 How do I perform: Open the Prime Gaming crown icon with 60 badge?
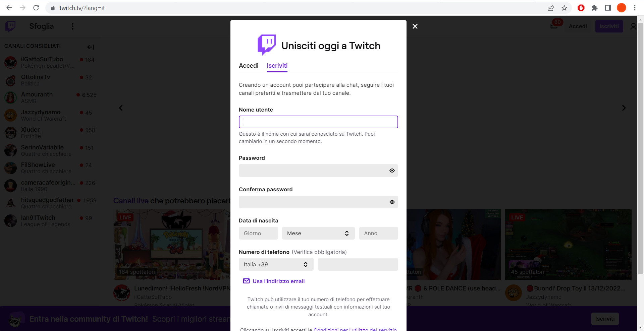pos(554,26)
